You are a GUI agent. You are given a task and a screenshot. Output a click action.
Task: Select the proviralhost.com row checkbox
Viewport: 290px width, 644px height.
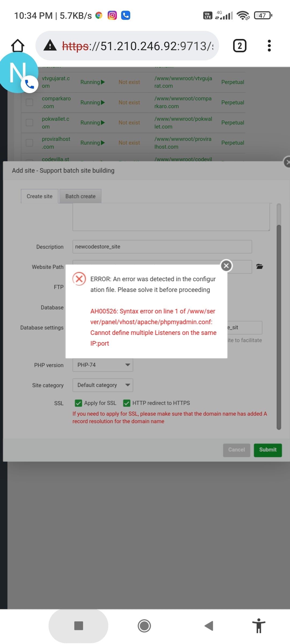pyautogui.click(x=29, y=143)
